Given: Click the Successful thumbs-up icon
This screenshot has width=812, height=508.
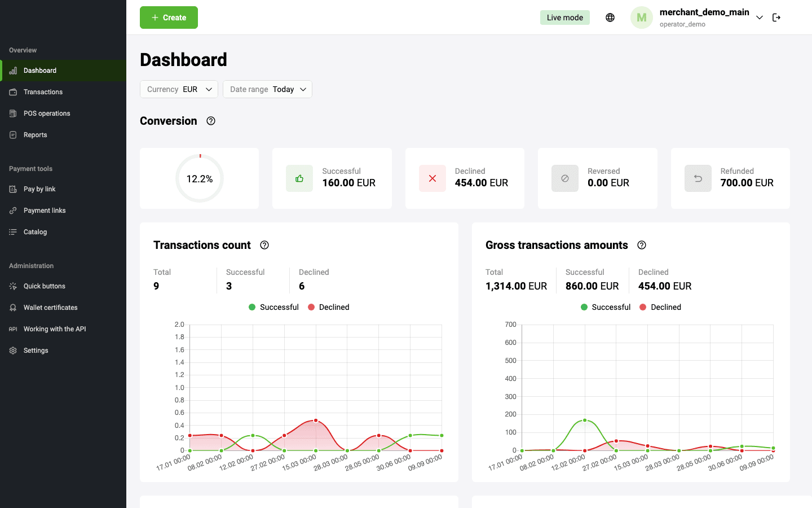Looking at the screenshot, I should [299, 178].
